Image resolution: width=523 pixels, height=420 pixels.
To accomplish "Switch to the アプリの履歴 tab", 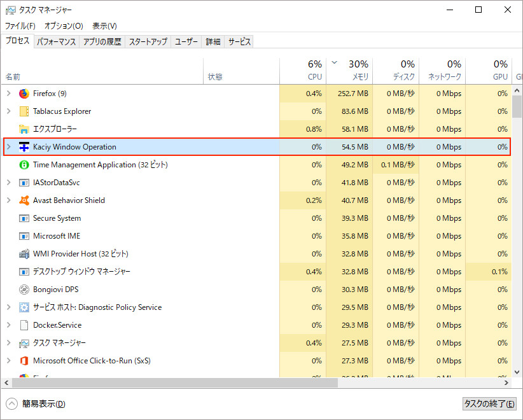I will point(102,42).
